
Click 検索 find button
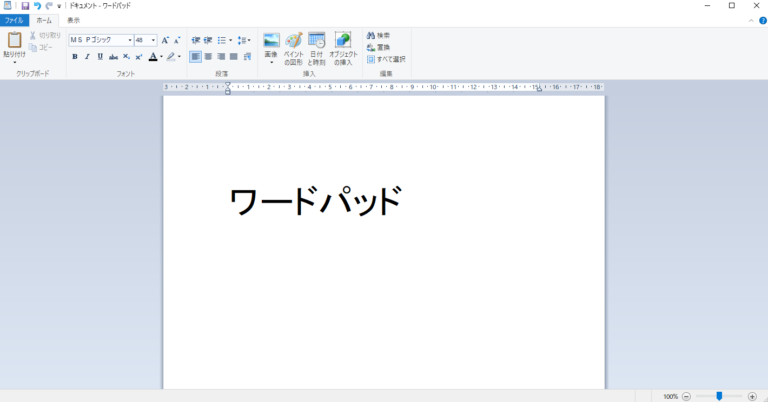pos(378,35)
